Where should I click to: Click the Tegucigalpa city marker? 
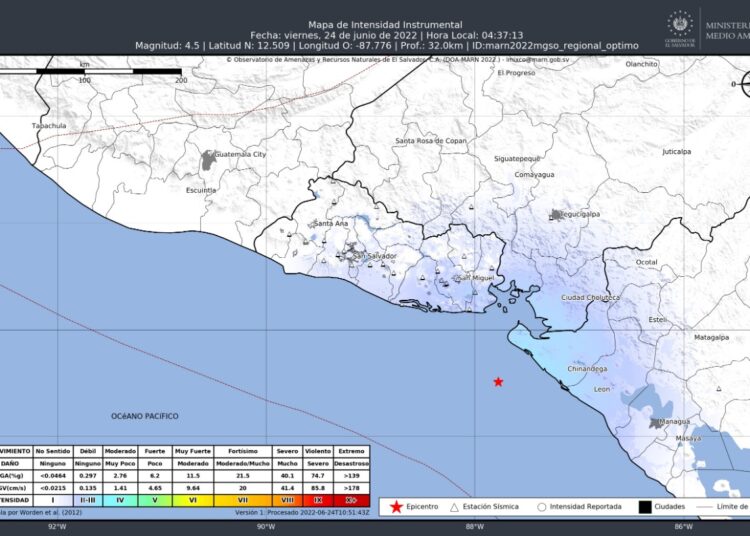click(556, 214)
